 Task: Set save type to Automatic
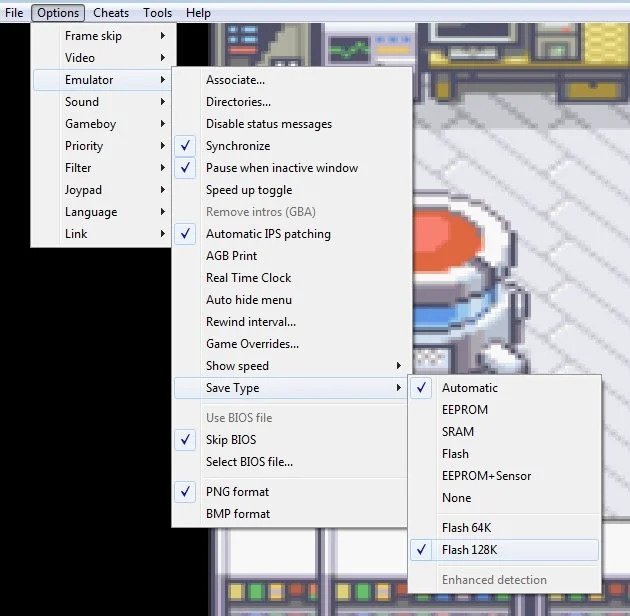click(x=469, y=388)
